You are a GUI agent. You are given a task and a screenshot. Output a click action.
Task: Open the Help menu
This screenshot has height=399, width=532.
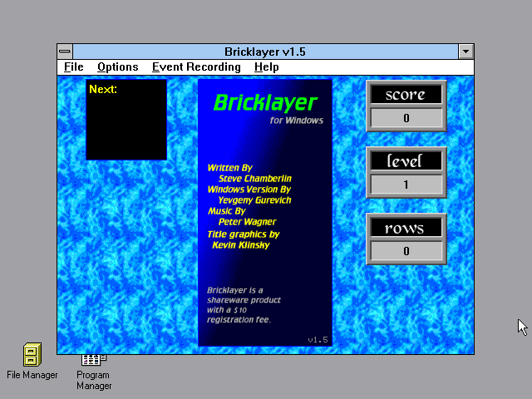tap(266, 66)
